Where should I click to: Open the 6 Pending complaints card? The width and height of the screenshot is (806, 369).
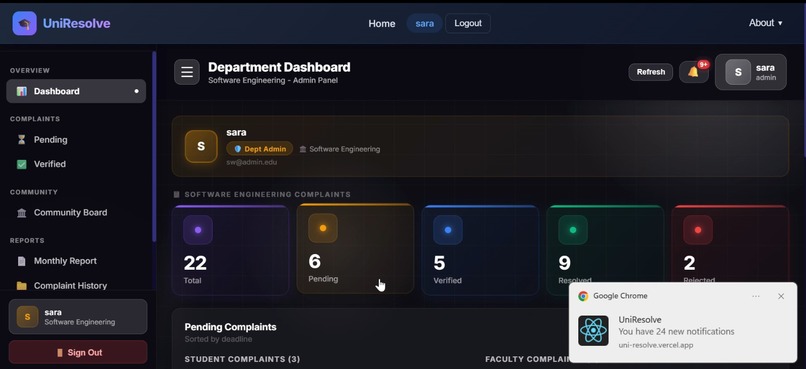(x=355, y=249)
